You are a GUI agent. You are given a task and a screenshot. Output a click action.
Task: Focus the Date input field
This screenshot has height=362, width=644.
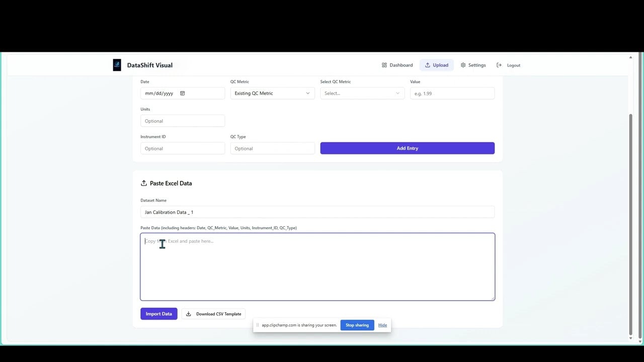click(183, 93)
